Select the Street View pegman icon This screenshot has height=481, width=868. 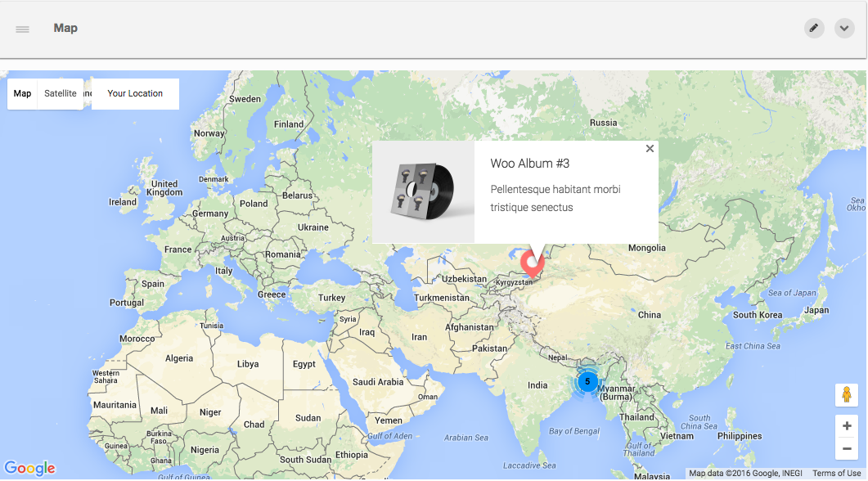click(x=846, y=395)
